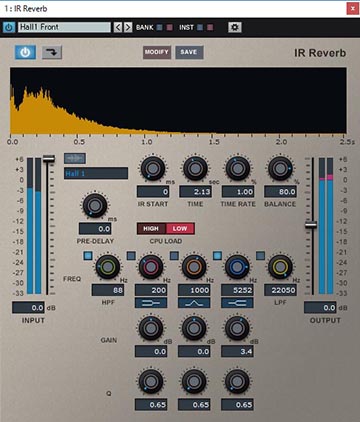Click the 1000 Hz band Q knob
Image resolution: width=360 pixels, height=422 pixels.
pos(194,381)
